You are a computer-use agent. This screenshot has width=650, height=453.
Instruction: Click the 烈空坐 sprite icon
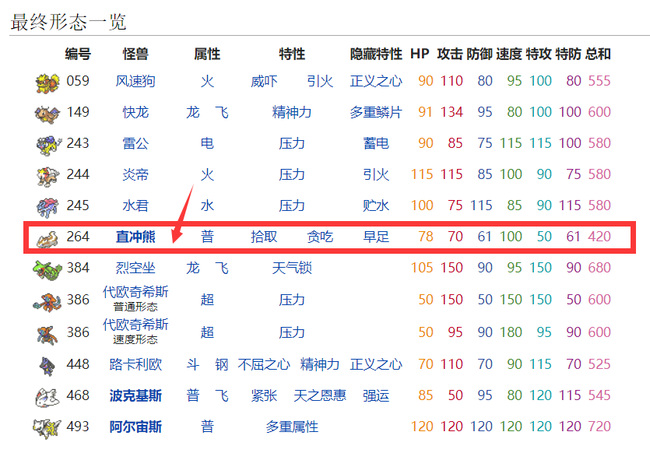[x=47, y=270]
